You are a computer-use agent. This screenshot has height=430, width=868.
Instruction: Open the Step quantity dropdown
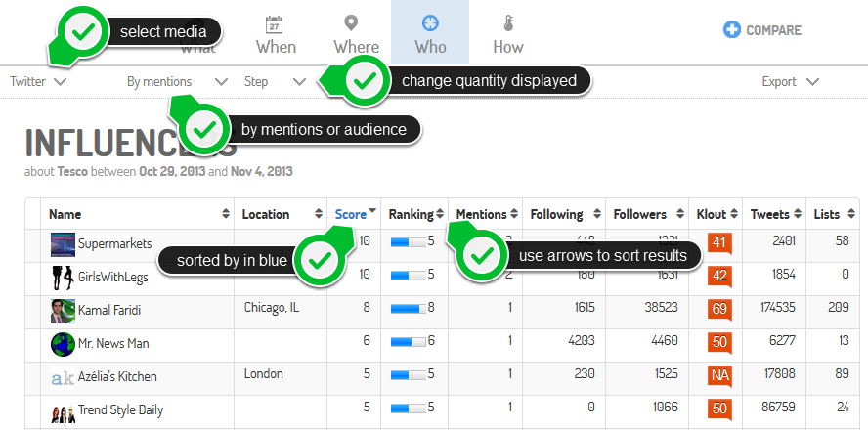pos(275,82)
